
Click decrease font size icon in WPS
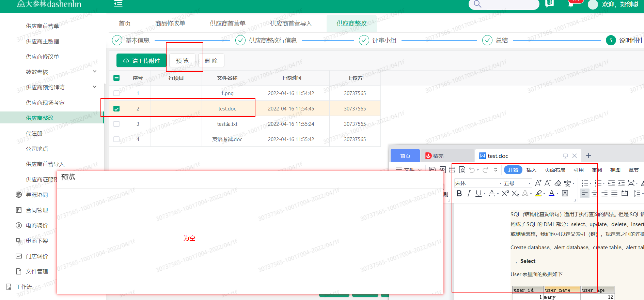[x=548, y=183]
